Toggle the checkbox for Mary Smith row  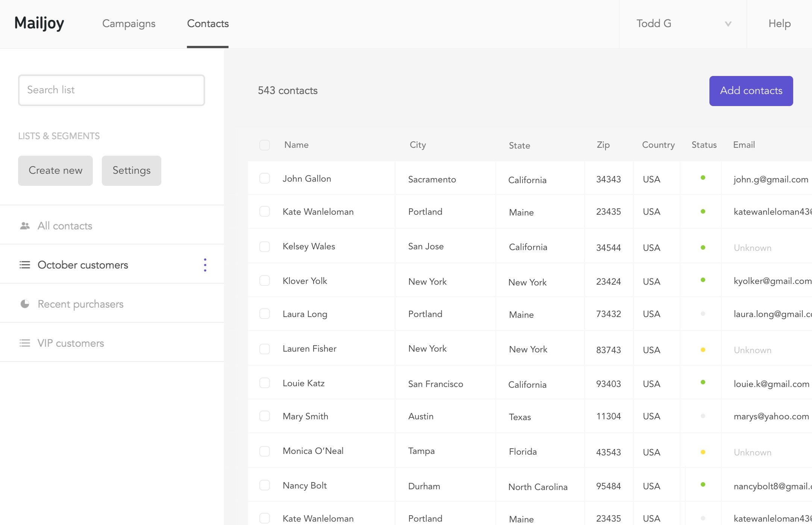265,416
